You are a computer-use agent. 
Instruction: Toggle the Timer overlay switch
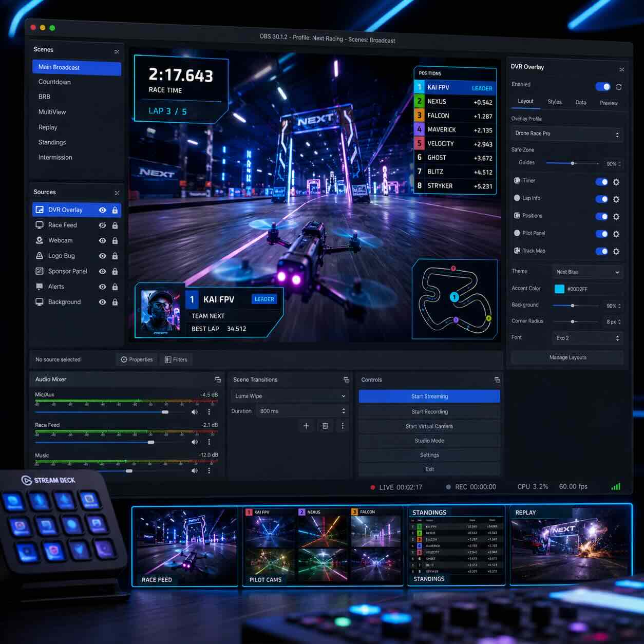[602, 182]
